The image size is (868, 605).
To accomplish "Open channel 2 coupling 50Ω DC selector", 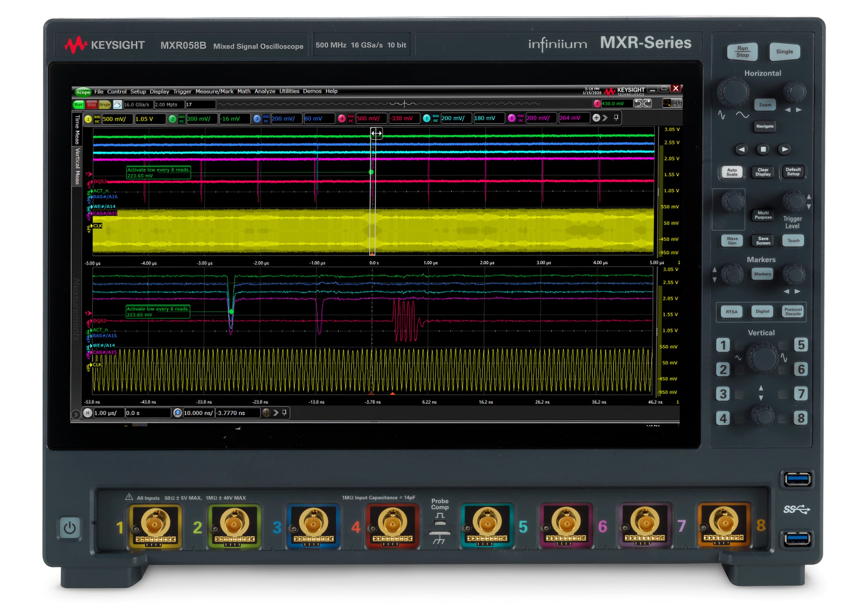I will click(181, 119).
